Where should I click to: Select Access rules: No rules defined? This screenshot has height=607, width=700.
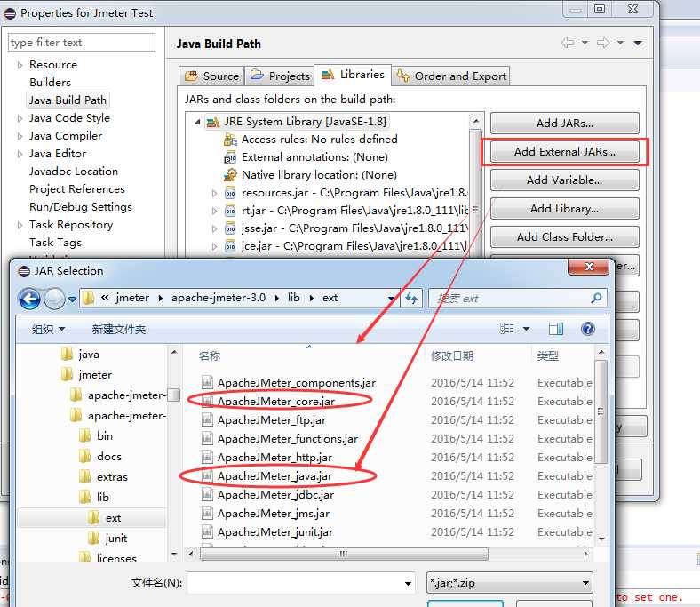(319, 140)
